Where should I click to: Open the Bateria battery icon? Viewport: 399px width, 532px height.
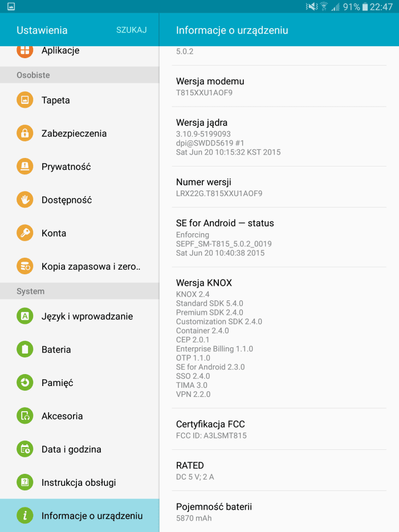coord(25,350)
